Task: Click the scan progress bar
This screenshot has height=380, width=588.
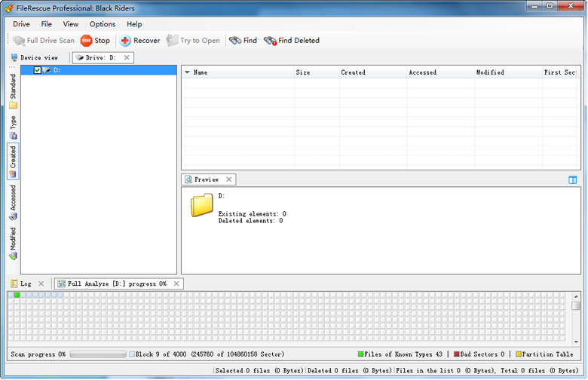Action: click(98, 354)
